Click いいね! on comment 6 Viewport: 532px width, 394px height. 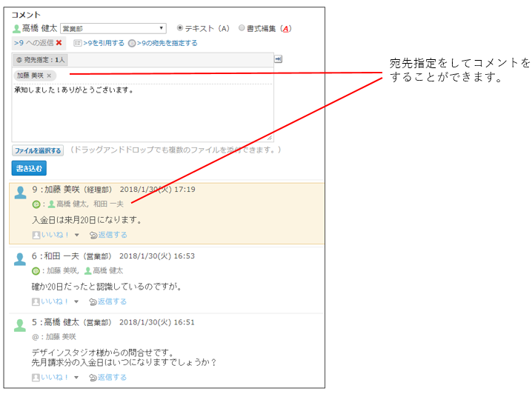55,301
